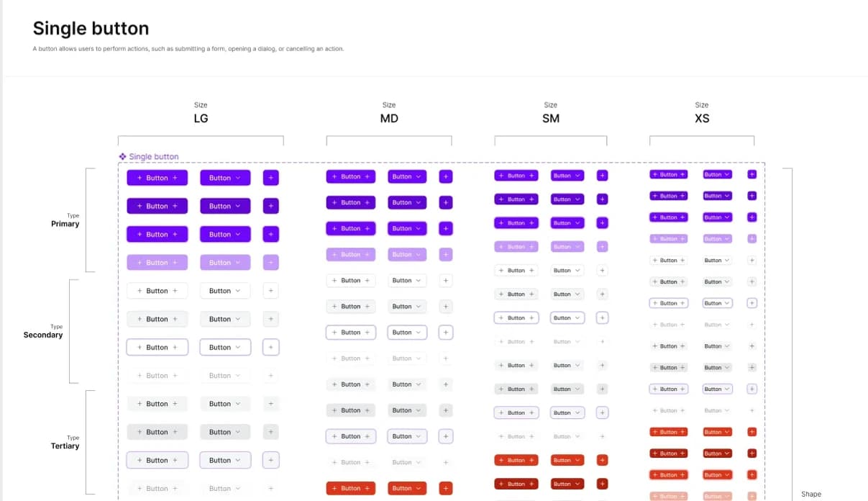Viewport: 868px width, 501px height.
Task: Open topmost purple chevron Button dropdown under LG
Action: [x=225, y=178]
